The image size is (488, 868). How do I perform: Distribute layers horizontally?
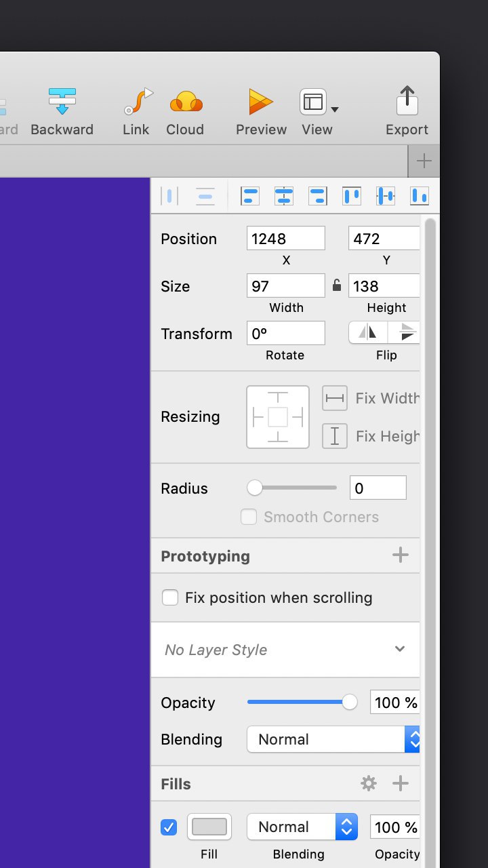(169, 197)
